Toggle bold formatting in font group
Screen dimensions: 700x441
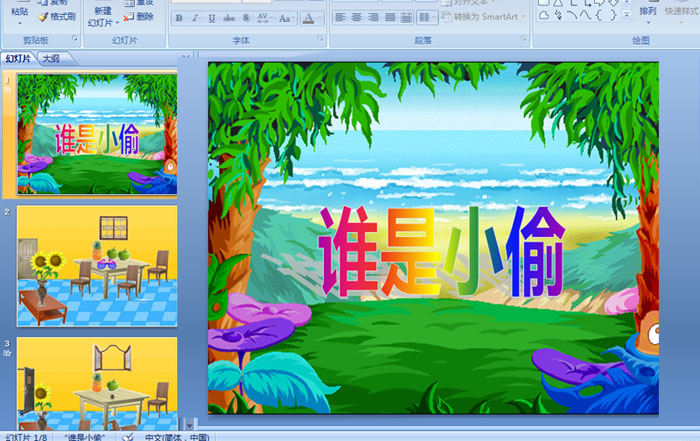coord(178,19)
